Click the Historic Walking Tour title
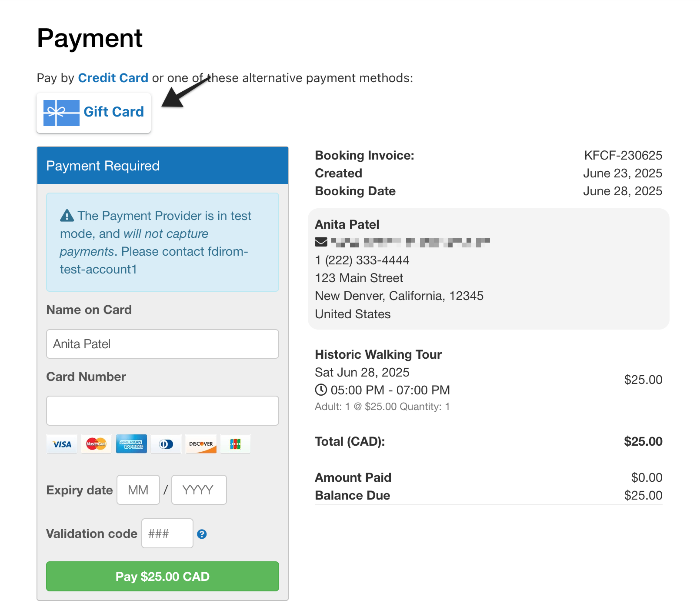The image size is (700, 607). coord(378,354)
